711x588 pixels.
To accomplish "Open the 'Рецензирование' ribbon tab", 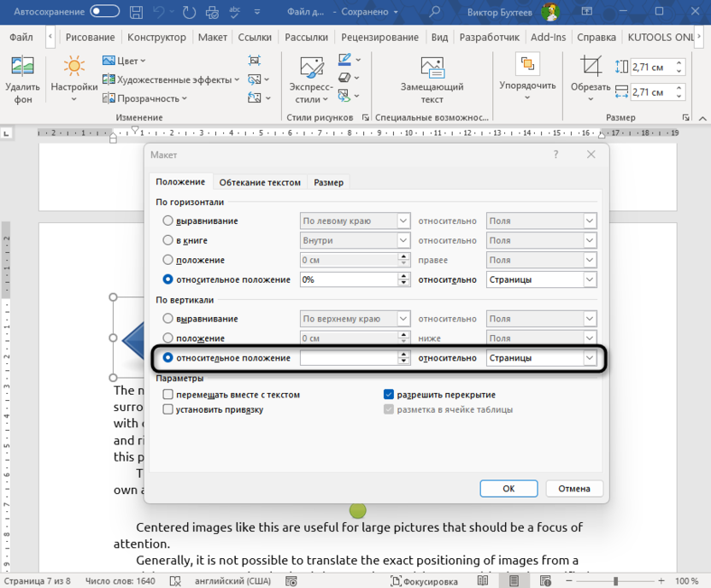I will [379, 38].
